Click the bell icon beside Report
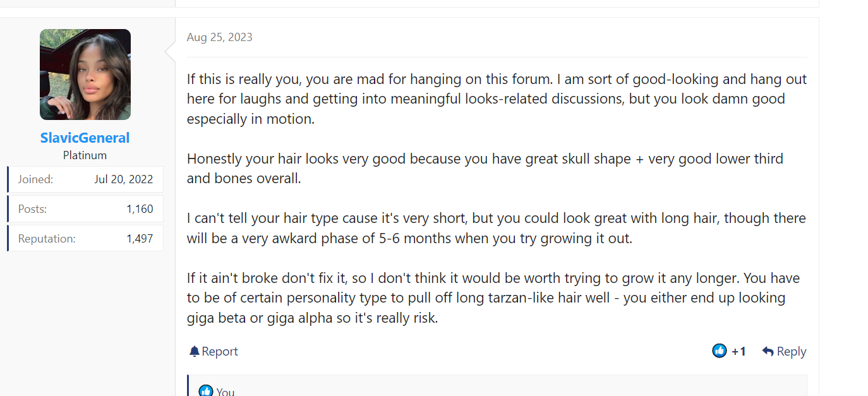This screenshot has width=868, height=396. (x=194, y=351)
